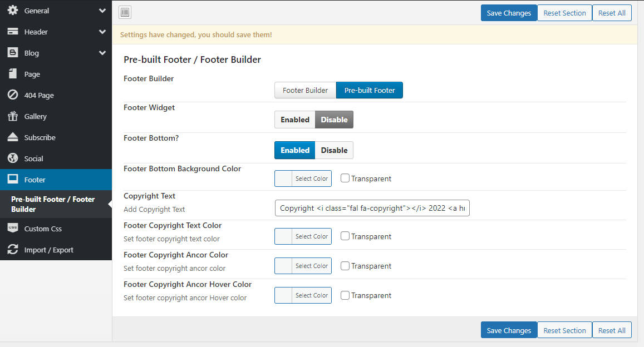Click the 404 Page ban icon

(x=12, y=95)
